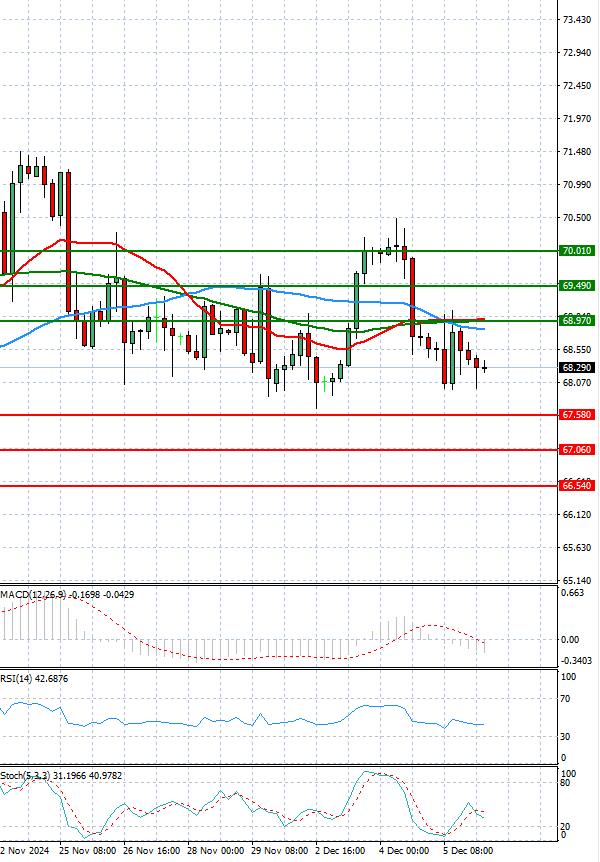Click the 2 Nov 2024 date label
Screen dimensions: 600x862
[x=25, y=850]
